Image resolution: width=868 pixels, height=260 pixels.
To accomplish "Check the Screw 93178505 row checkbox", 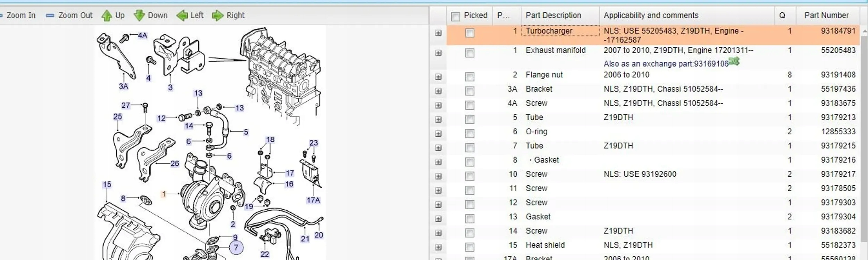I will coord(469,191).
